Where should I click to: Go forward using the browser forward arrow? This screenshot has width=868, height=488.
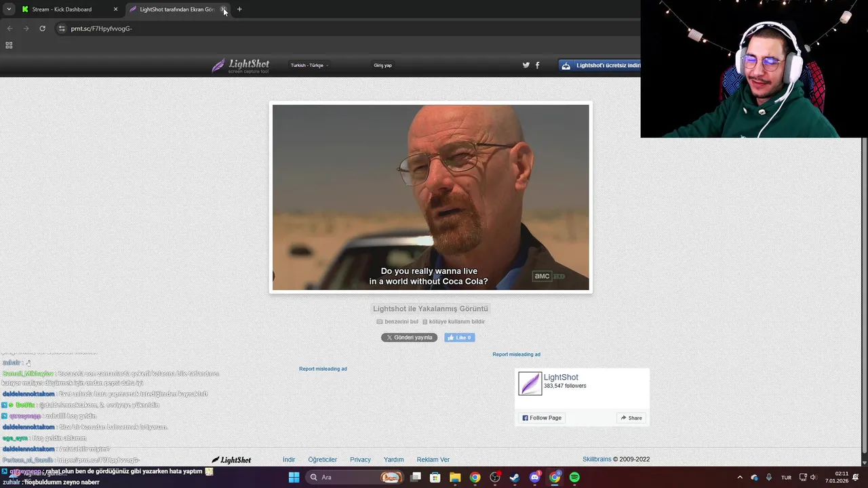[26, 28]
